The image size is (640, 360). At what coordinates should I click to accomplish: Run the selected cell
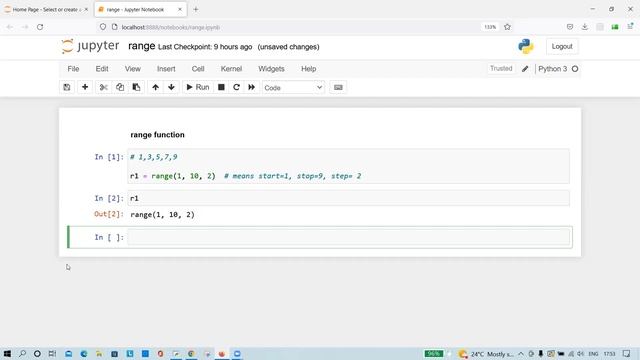tap(198, 87)
